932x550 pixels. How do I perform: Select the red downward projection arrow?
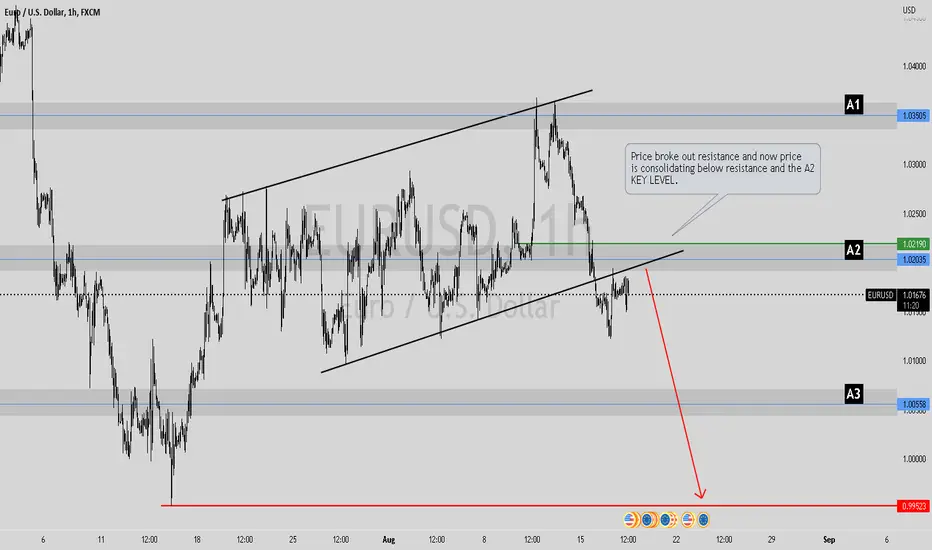(x=675, y=384)
